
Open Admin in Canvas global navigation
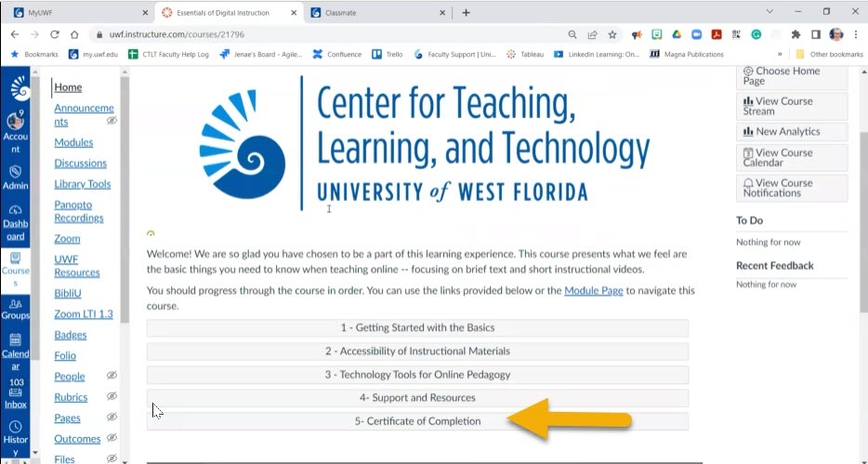pos(16,178)
